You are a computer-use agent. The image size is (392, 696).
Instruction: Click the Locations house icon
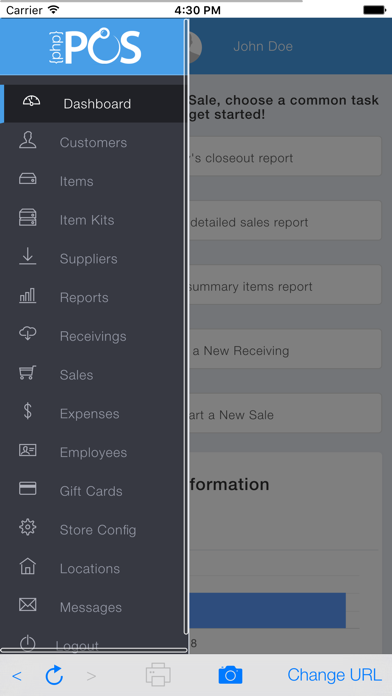coord(28,566)
